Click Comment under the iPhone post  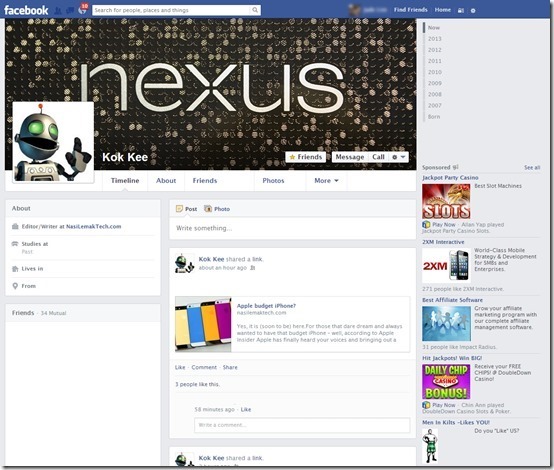click(204, 368)
